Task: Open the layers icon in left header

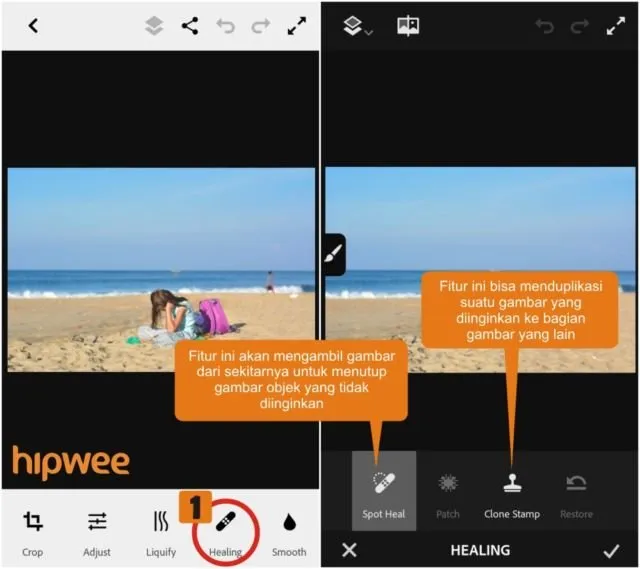Action: coord(154,26)
